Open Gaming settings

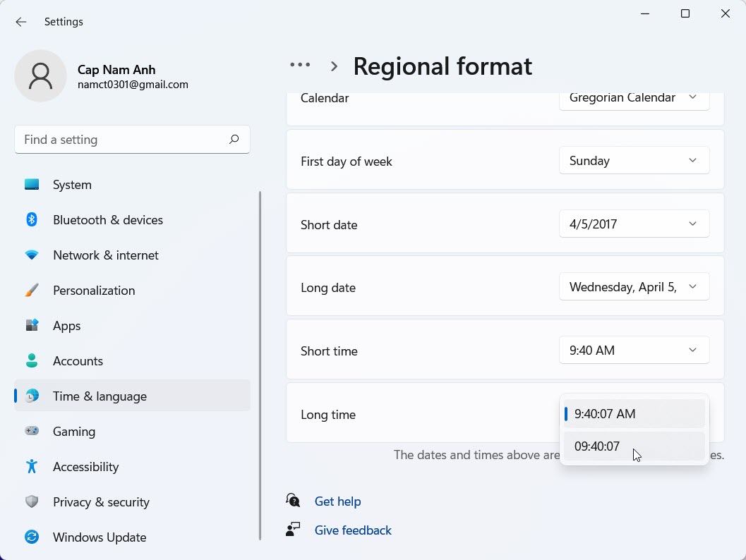pyautogui.click(x=74, y=431)
